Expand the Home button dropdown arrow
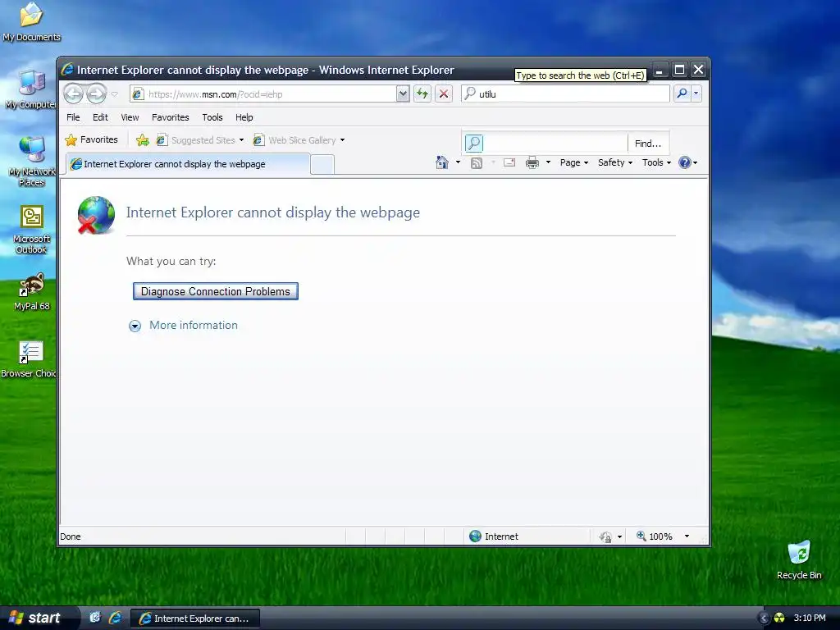The width and height of the screenshot is (840, 630). tap(458, 162)
